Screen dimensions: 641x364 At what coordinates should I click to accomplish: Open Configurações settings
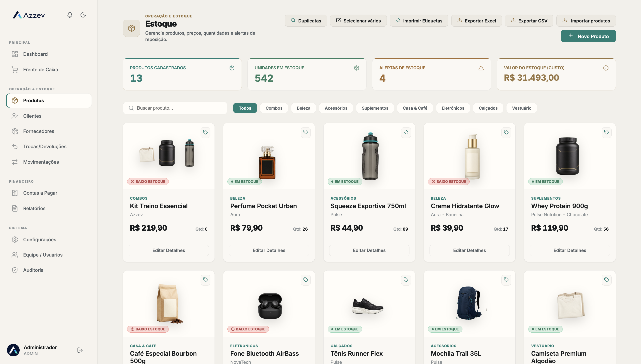pyautogui.click(x=49, y=240)
